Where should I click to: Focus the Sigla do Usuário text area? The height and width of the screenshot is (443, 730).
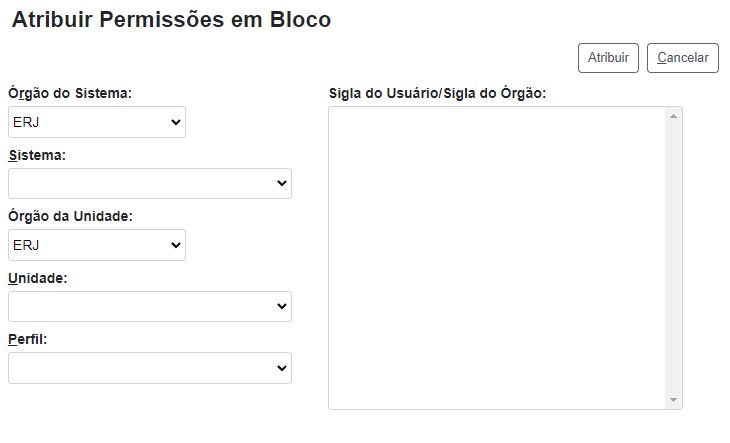[497, 258]
